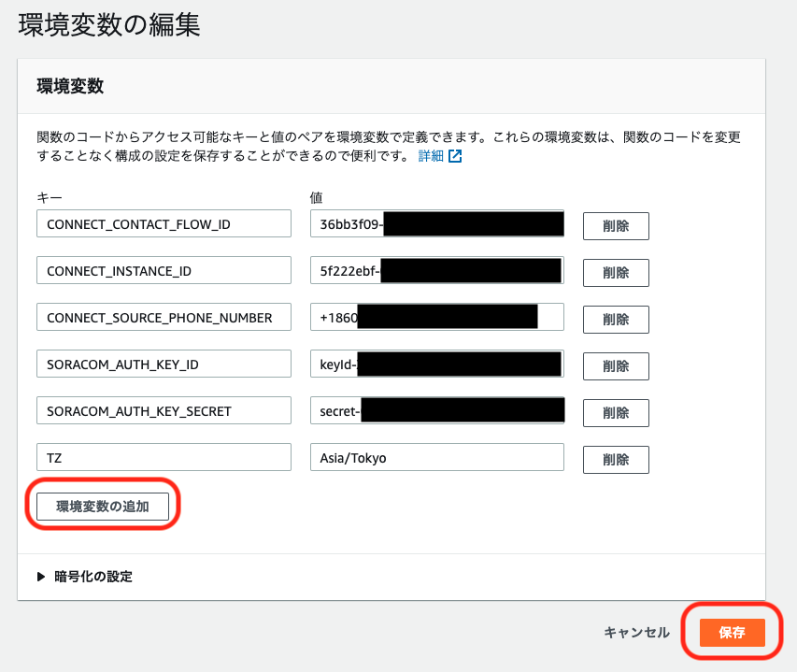Image resolution: width=797 pixels, height=672 pixels.
Task: Edit the Asia/Tokyo value field
Action: pyautogui.click(x=437, y=457)
